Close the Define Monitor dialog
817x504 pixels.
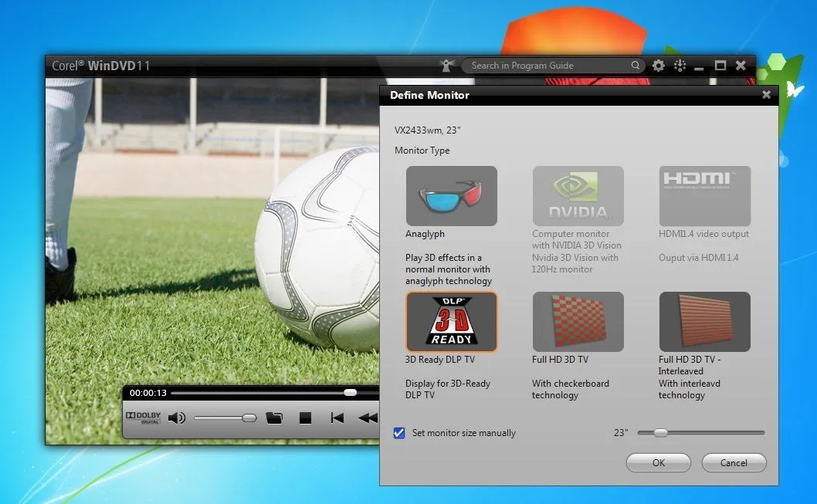point(766,95)
